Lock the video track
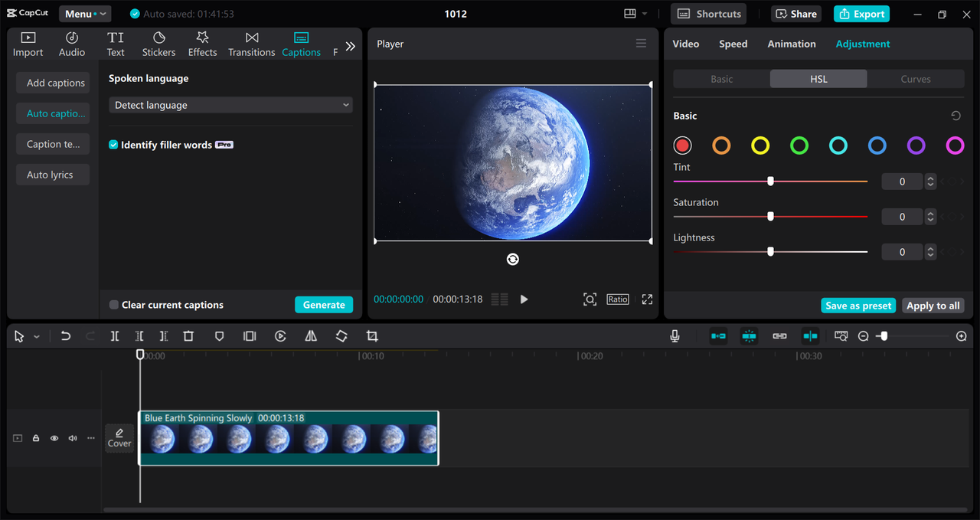The width and height of the screenshot is (980, 520). tap(36, 438)
